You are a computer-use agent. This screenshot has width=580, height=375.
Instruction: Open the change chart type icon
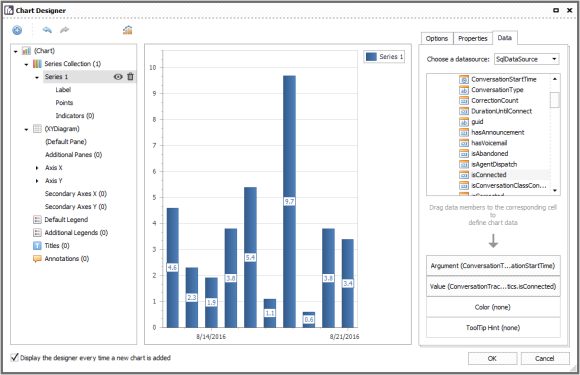pos(128,30)
